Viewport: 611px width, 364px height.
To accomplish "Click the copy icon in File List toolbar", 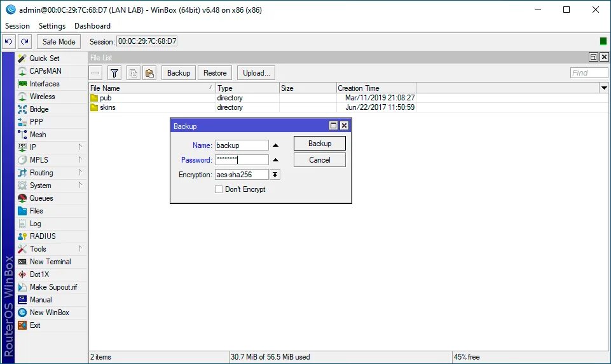I will (x=134, y=73).
